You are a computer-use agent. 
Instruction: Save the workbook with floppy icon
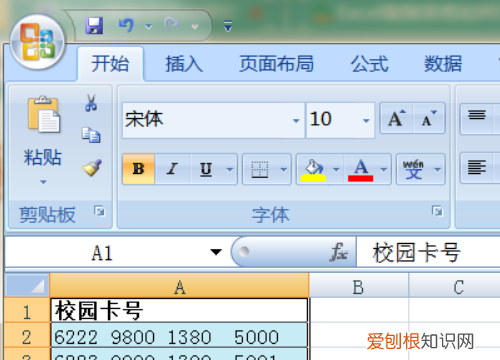pyautogui.click(x=94, y=26)
